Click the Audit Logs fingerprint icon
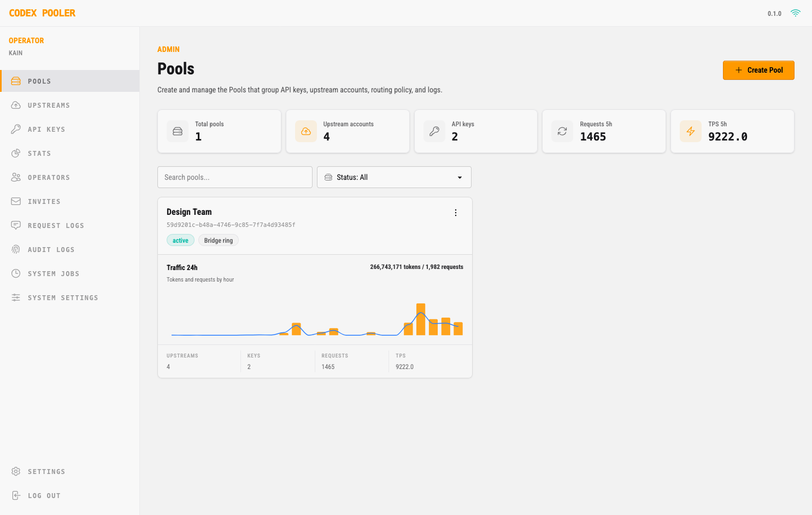 pos(16,249)
